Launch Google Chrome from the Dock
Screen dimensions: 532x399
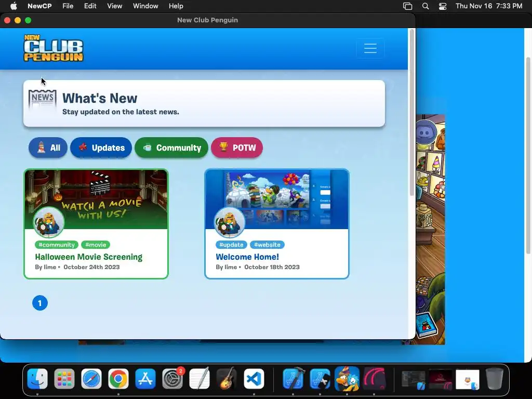point(118,379)
